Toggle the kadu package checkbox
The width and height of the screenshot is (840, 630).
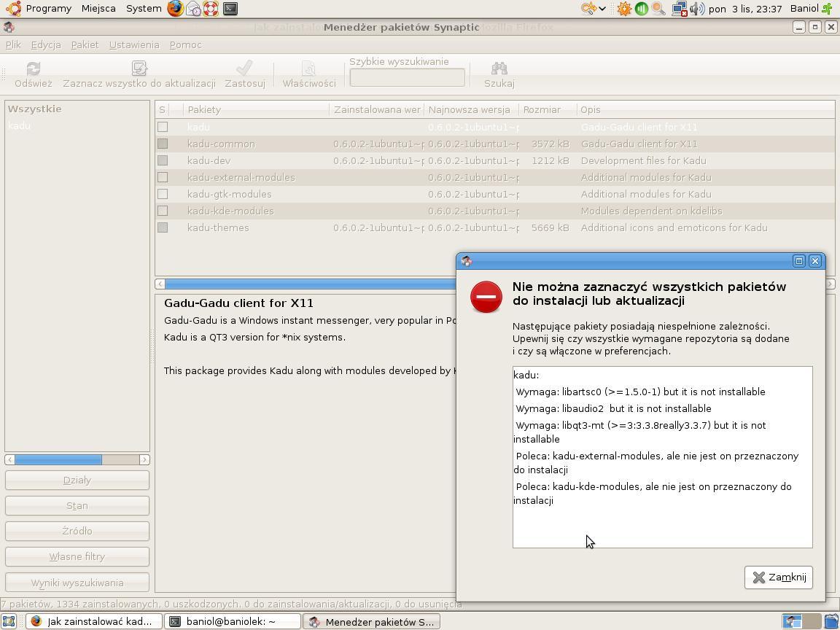tap(163, 127)
